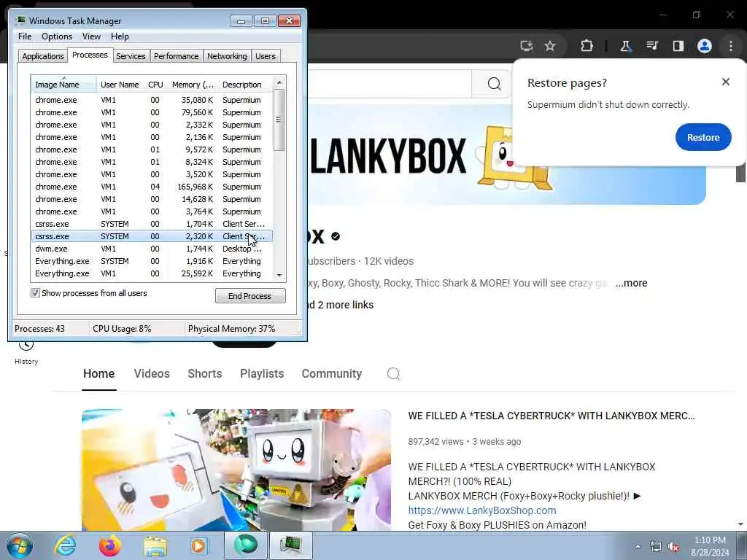Open Task Manager Options menu

[x=57, y=36]
